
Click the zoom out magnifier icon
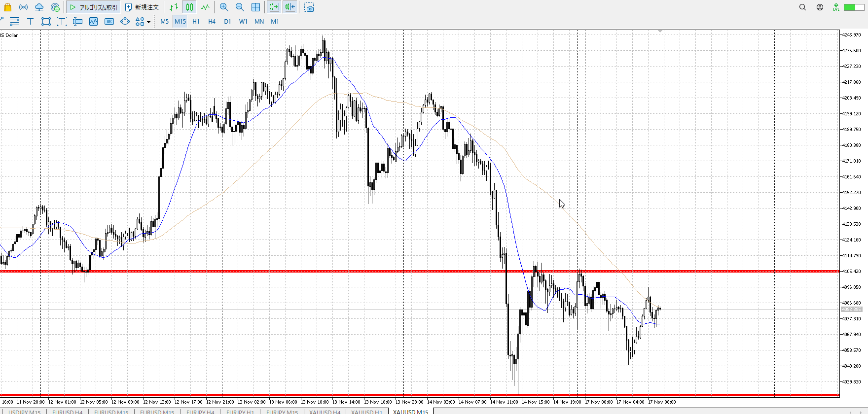tap(240, 7)
